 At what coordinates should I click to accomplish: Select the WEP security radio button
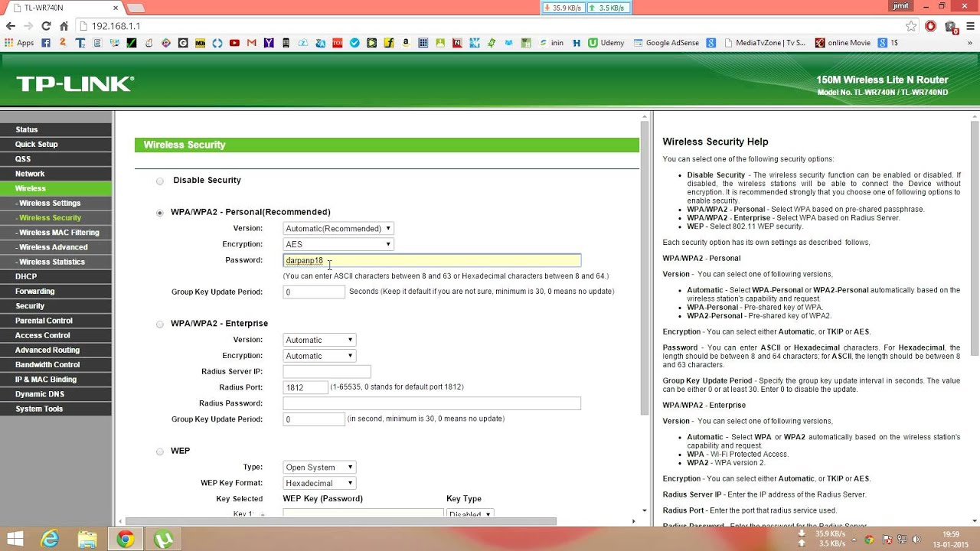(x=160, y=452)
